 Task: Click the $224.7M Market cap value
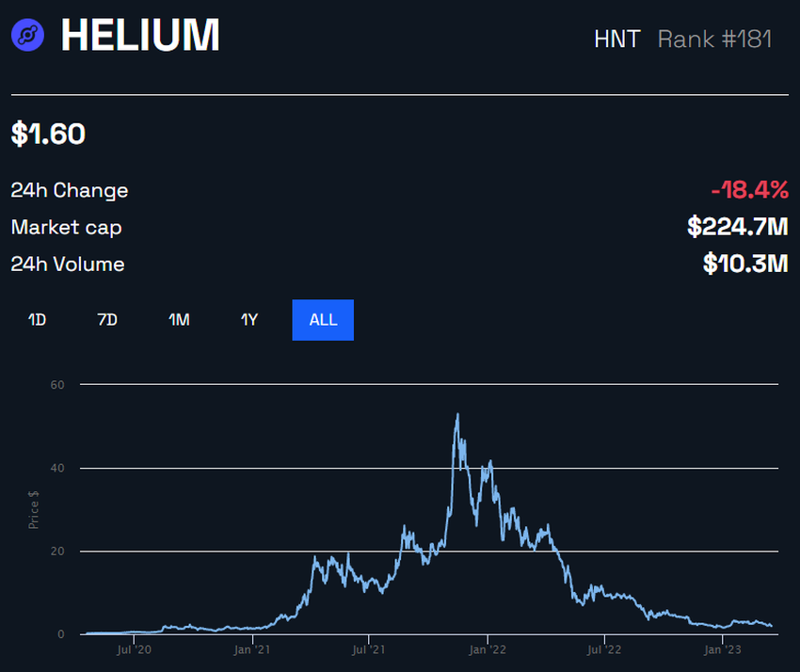coord(740,227)
